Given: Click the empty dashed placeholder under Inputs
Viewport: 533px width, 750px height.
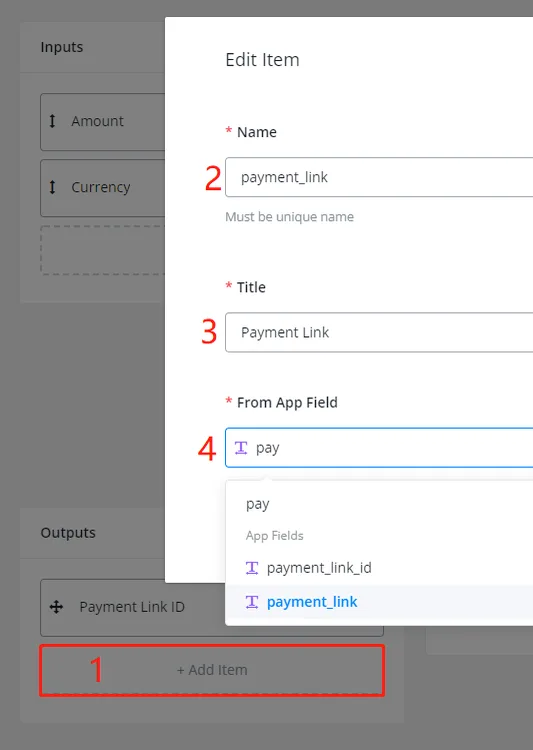Looking at the screenshot, I should click(103, 250).
